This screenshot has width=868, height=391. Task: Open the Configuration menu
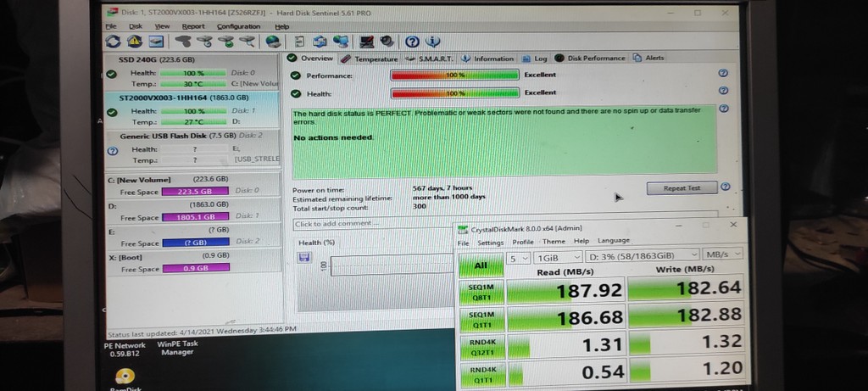(238, 26)
